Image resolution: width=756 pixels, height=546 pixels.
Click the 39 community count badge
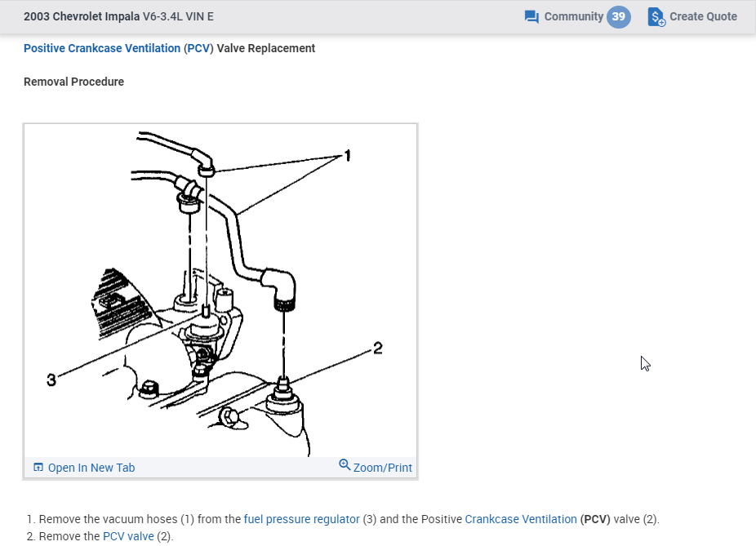tap(619, 17)
